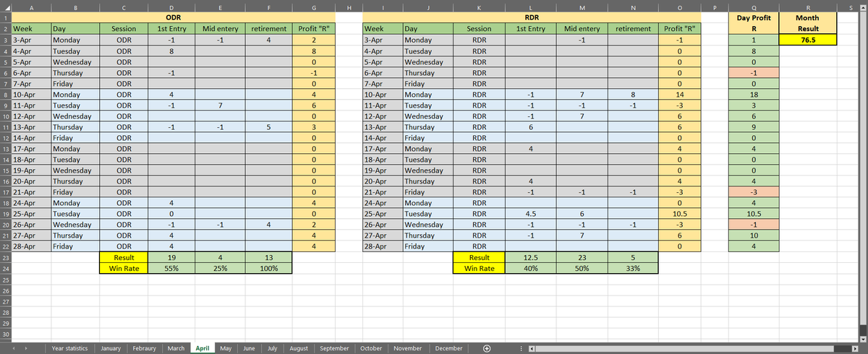Switch to the August sheet tab
The width and height of the screenshot is (868, 354).
click(x=299, y=348)
